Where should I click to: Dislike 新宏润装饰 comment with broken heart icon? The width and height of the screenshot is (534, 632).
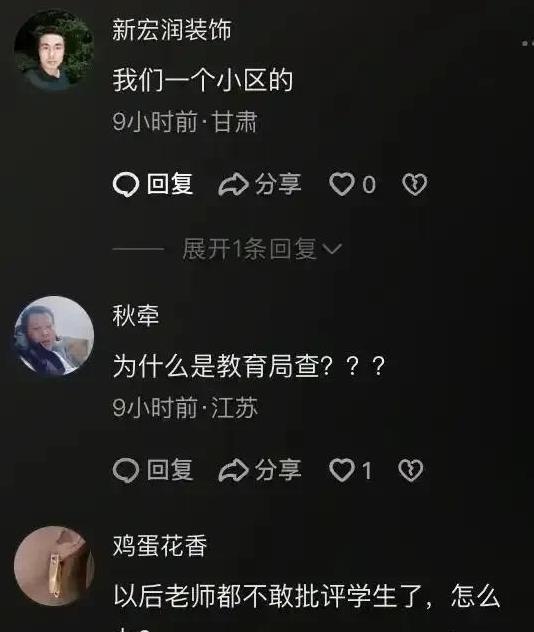[414, 185]
